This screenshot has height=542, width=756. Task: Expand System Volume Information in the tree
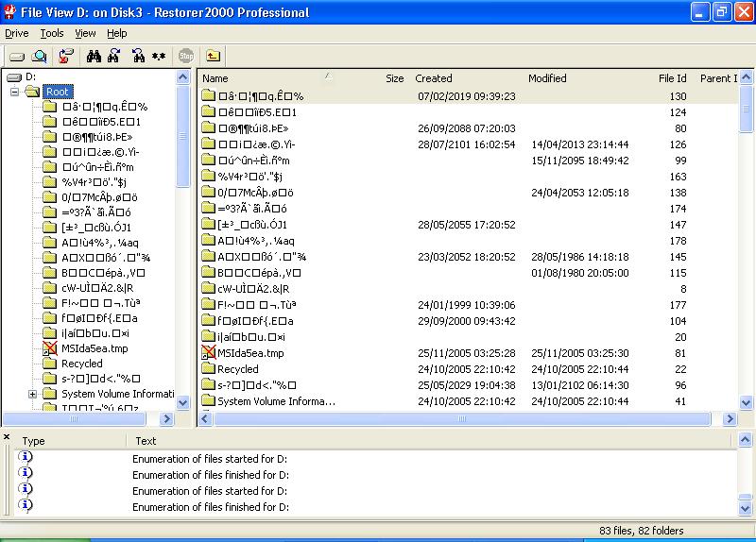[32, 394]
